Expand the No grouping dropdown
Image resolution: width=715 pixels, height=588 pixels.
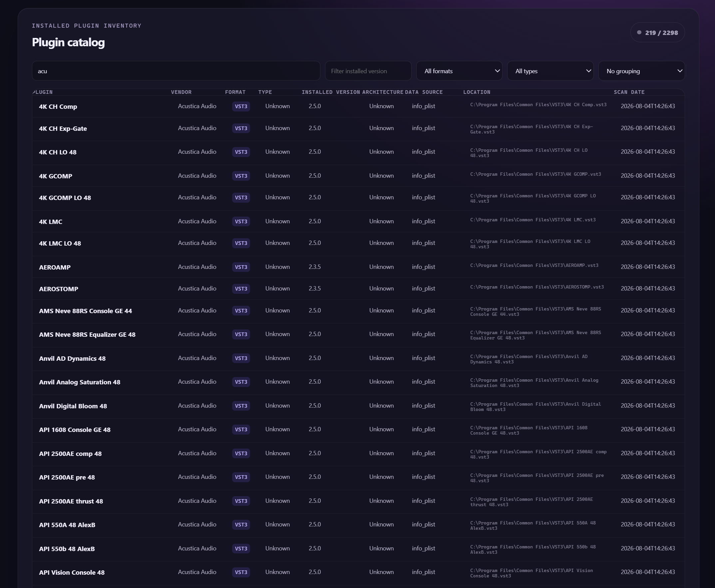[x=641, y=71]
